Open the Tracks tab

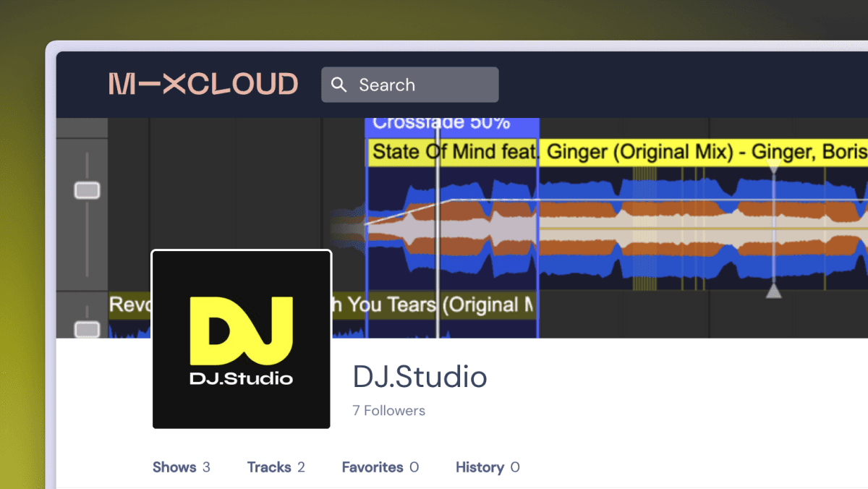pos(276,467)
